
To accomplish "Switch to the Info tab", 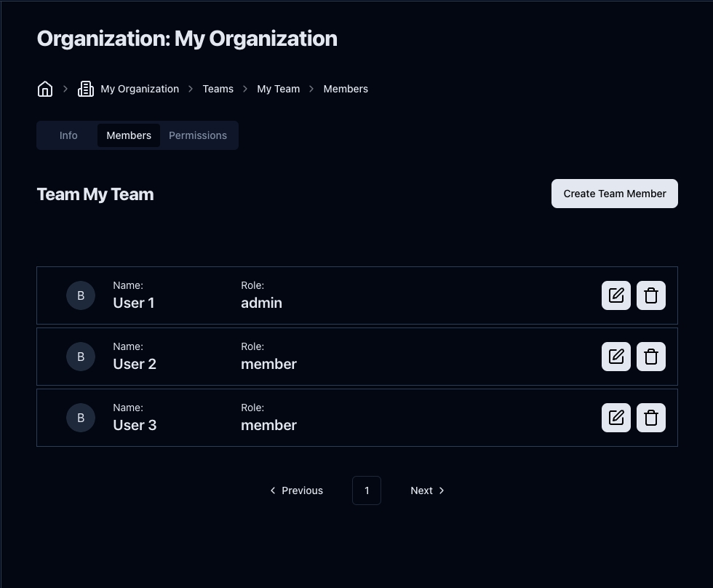I will coord(68,135).
